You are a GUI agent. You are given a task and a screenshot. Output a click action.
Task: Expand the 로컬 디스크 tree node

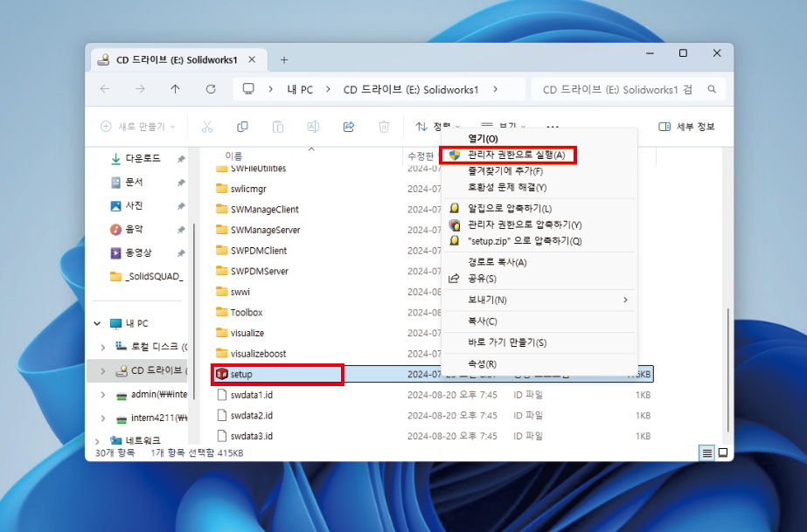coord(103,348)
